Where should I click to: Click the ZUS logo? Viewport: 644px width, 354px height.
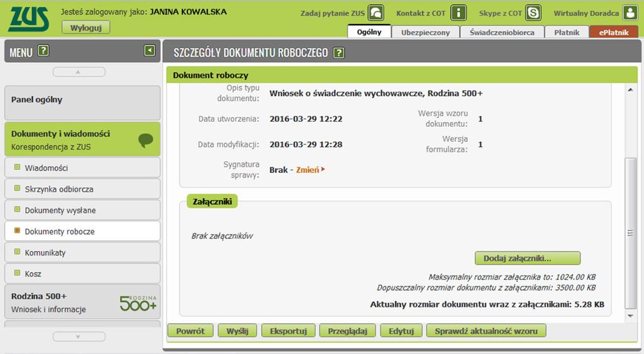point(29,19)
